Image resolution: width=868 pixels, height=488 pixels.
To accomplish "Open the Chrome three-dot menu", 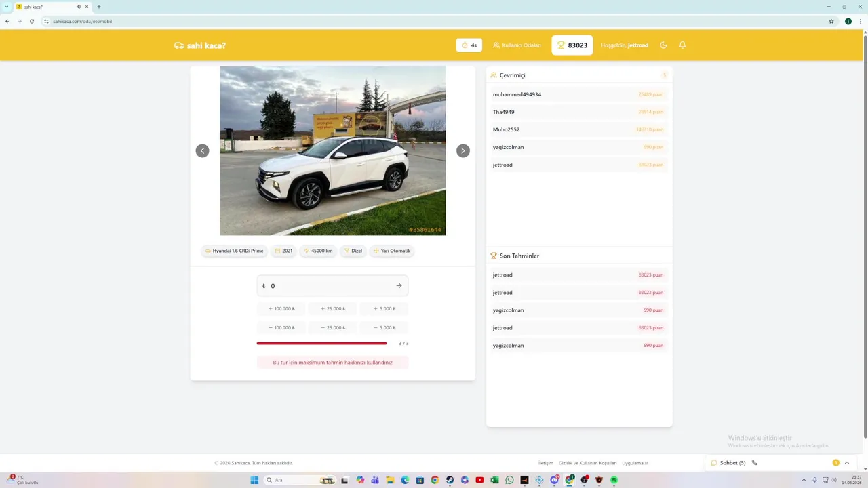I will 859,21.
